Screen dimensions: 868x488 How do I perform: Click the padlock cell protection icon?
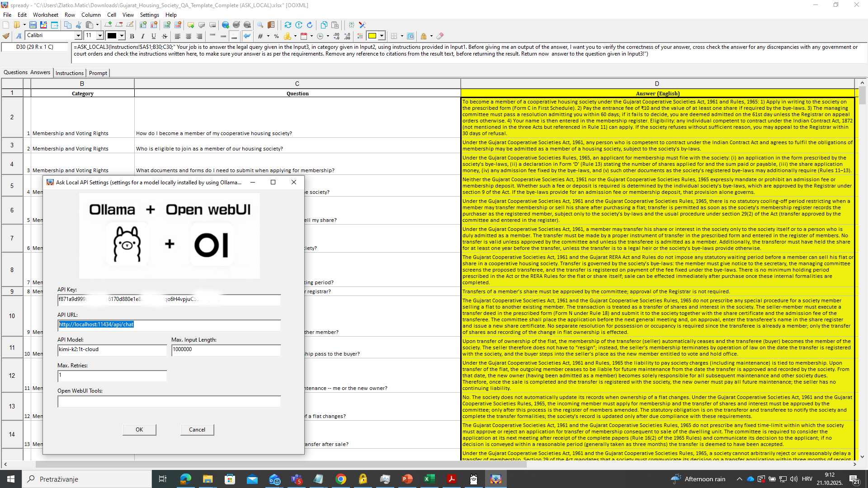[x=423, y=36]
